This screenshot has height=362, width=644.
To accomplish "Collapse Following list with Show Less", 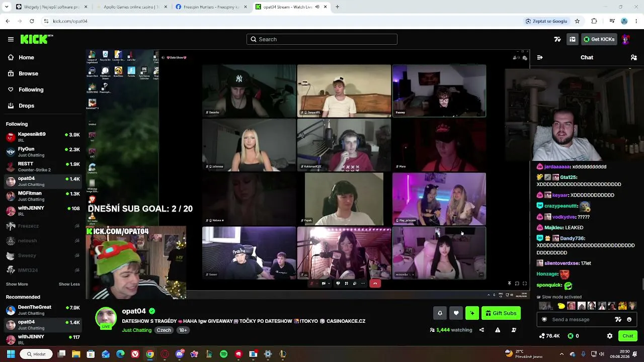I will [69, 284].
